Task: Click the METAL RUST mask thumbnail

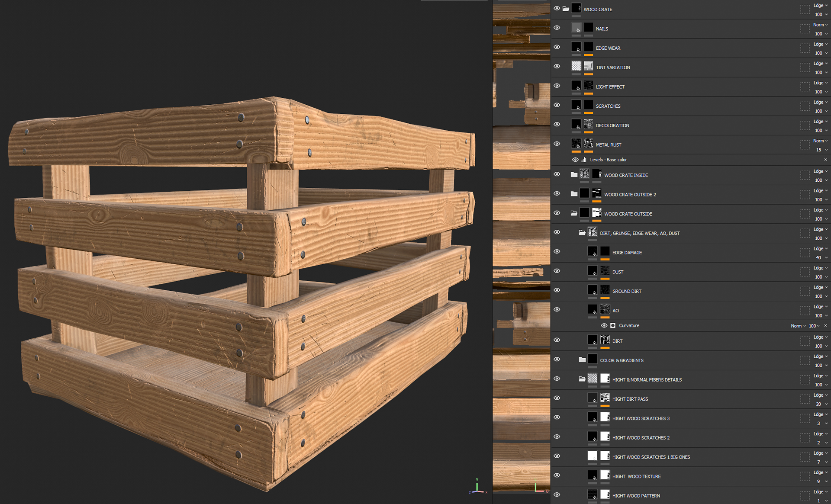Action: click(x=589, y=143)
